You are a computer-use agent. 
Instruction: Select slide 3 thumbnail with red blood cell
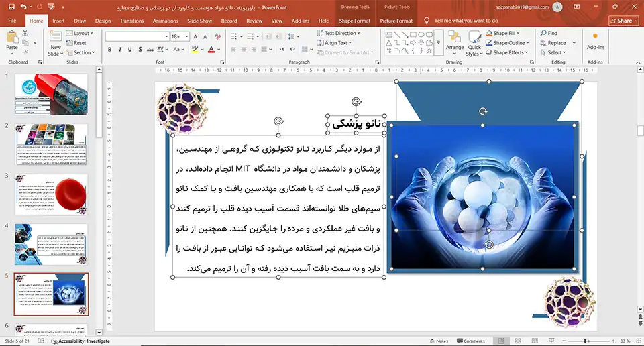[52, 194]
